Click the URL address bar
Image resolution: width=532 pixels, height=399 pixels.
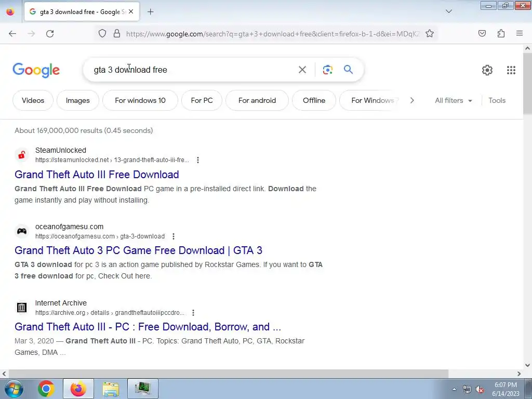tap(272, 34)
